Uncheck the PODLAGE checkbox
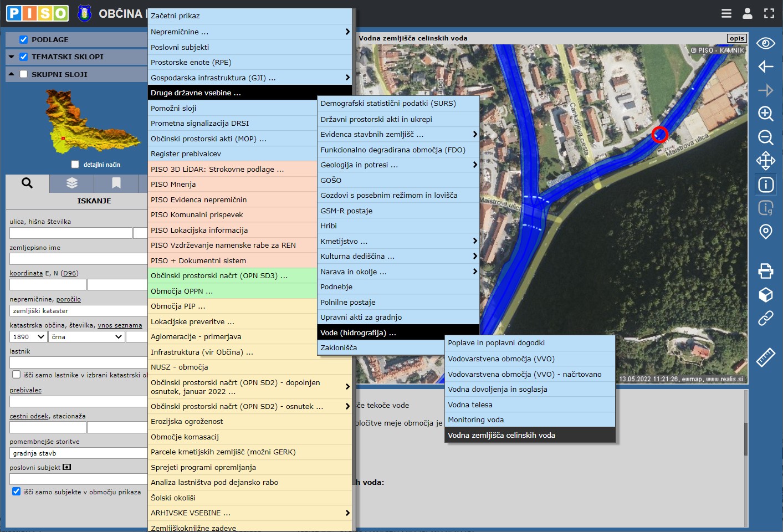This screenshot has height=532, width=783. [23, 39]
